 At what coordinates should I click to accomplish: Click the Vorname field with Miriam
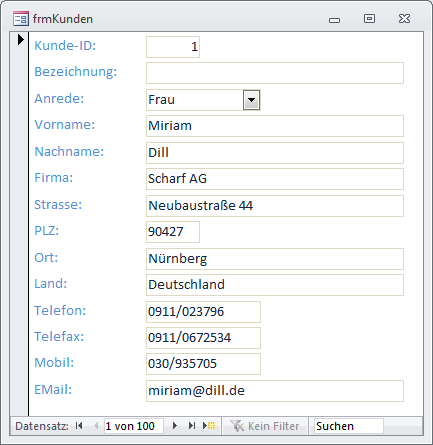coord(275,126)
